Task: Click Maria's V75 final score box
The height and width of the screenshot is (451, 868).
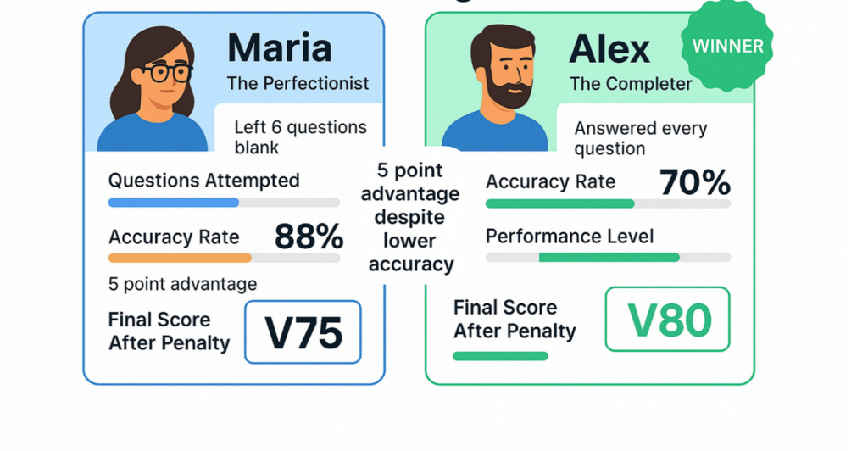Action: pos(303,332)
